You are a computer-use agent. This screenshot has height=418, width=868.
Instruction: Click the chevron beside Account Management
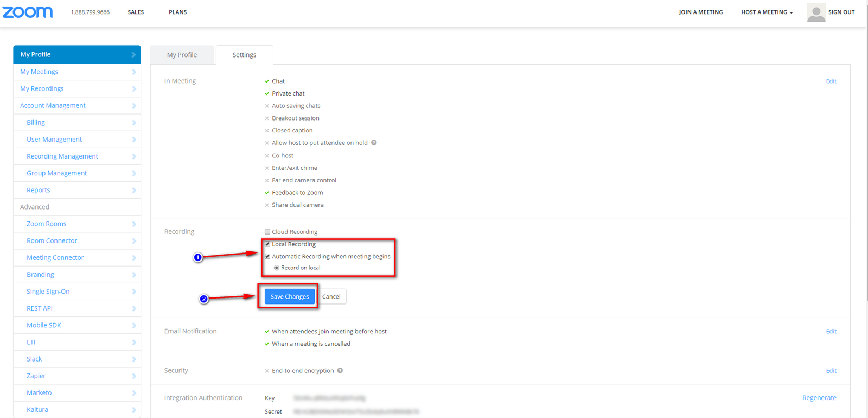133,106
